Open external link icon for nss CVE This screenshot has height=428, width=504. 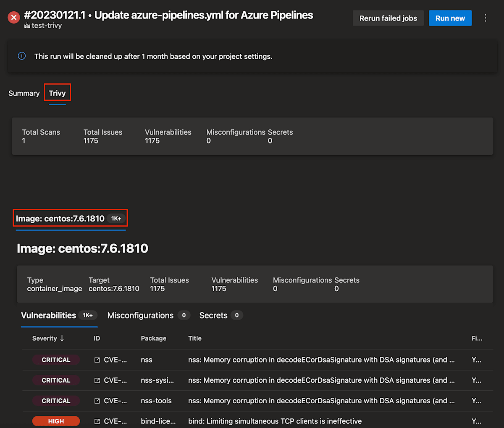click(x=97, y=360)
